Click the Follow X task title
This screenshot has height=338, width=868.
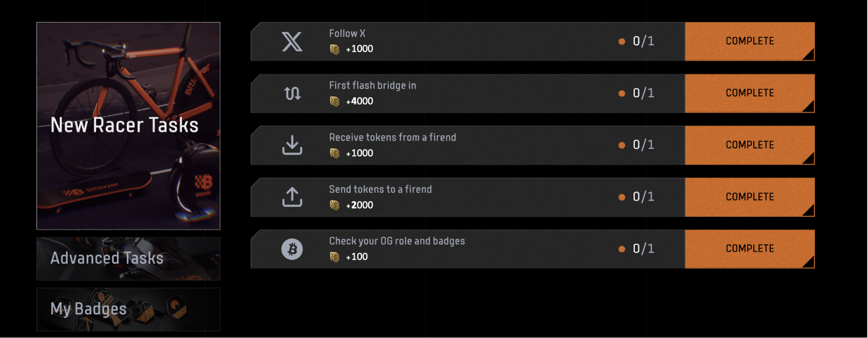347,33
